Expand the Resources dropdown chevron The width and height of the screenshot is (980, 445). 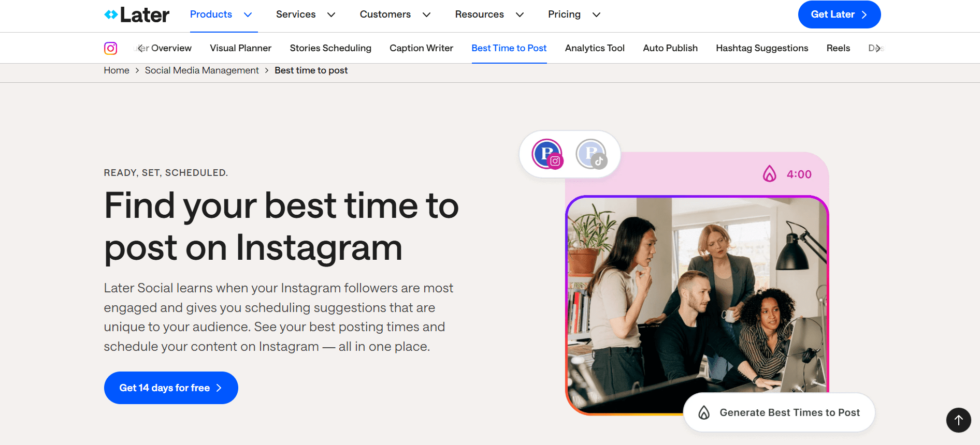[x=520, y=14]
